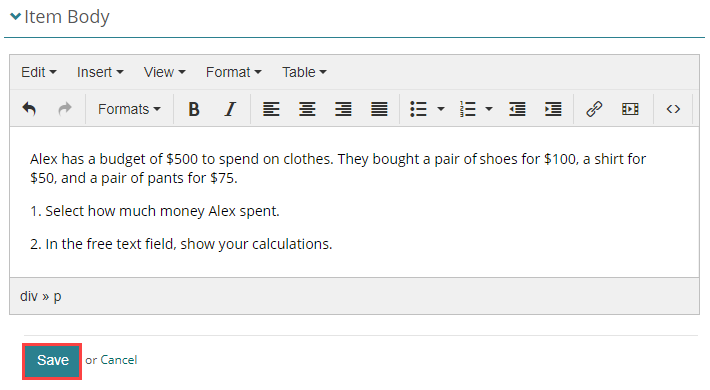This screenshot has width=710, height=390.
Task: Select 'div' in element path bar
Action: pyautogui.click(x=29, y=296)
